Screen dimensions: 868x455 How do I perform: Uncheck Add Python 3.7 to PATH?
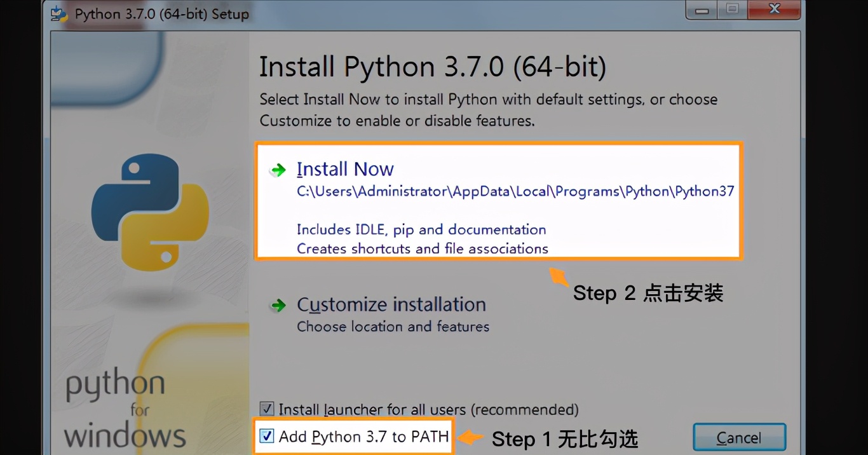(x=267, y=436)
